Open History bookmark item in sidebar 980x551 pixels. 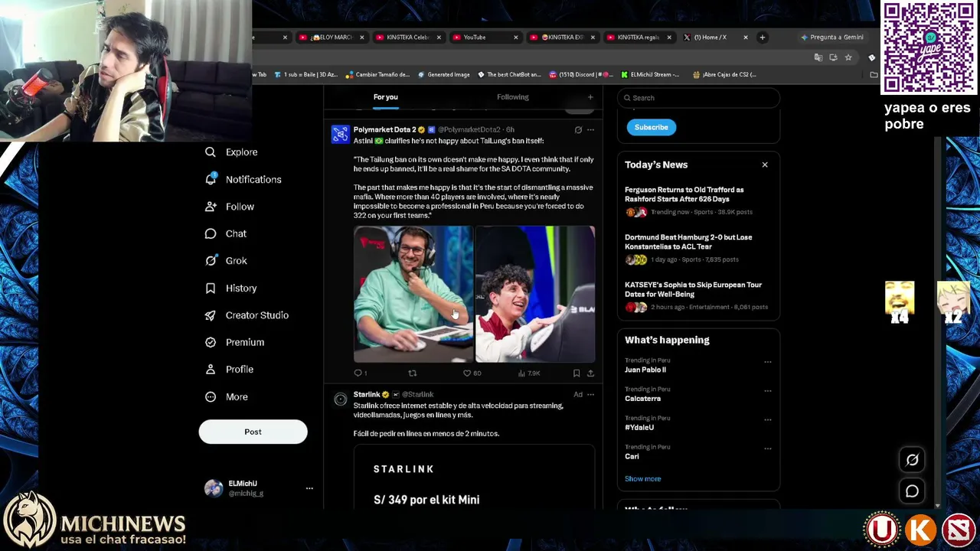click(231, 288)
